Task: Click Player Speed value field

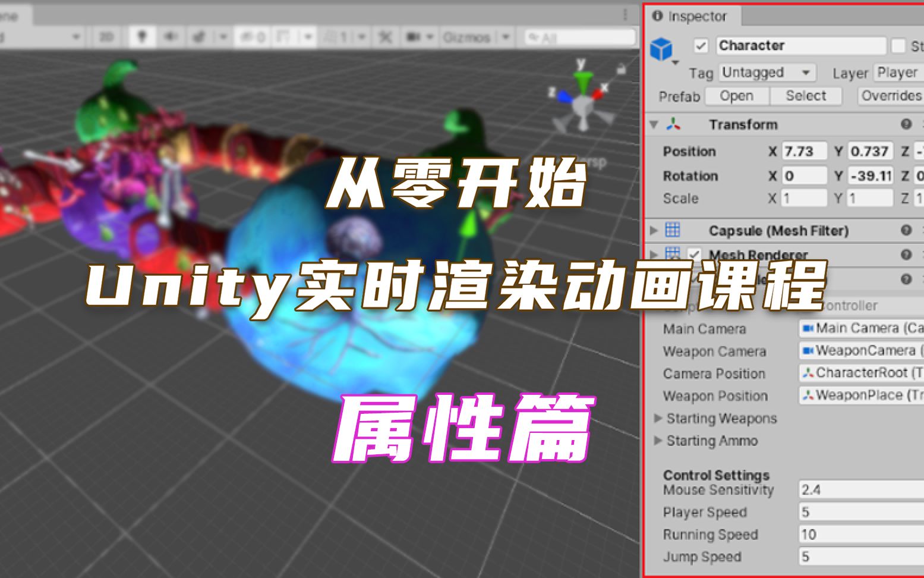Action: click(861, 512)
